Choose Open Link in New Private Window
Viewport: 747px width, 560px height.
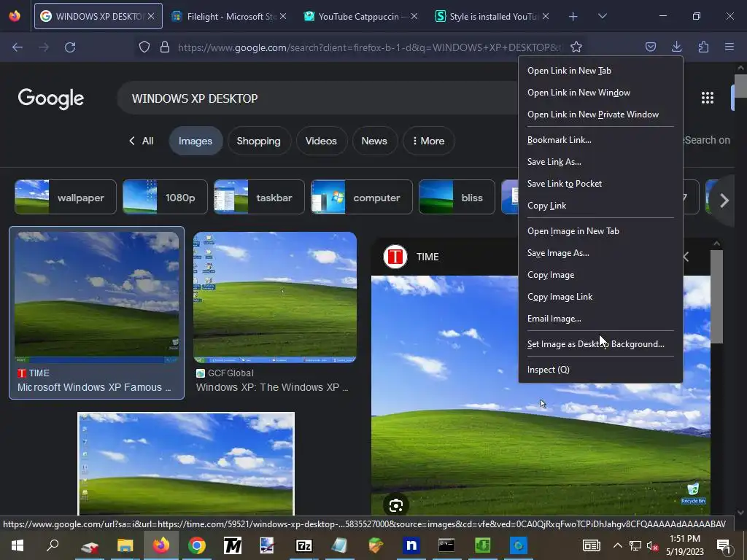click(x=600, y=114)
